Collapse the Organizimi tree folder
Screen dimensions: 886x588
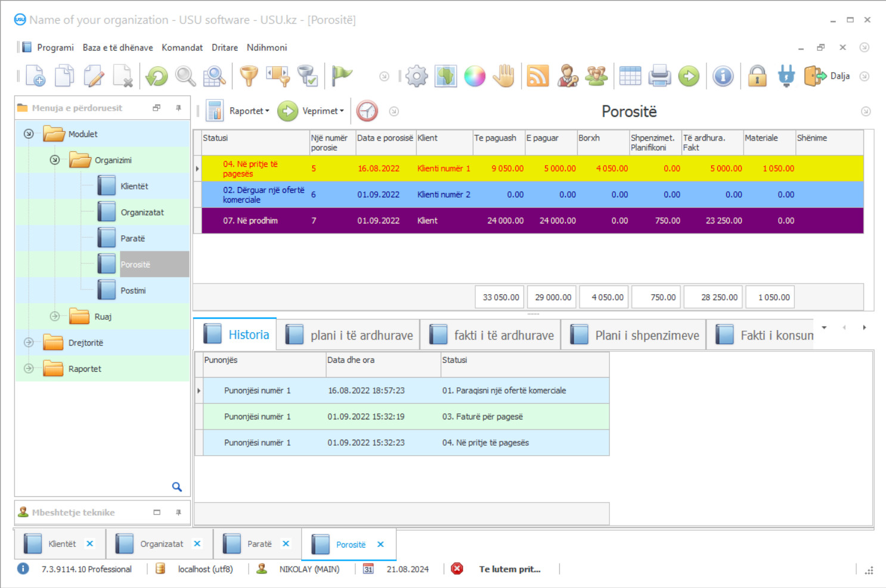[55, 160]
